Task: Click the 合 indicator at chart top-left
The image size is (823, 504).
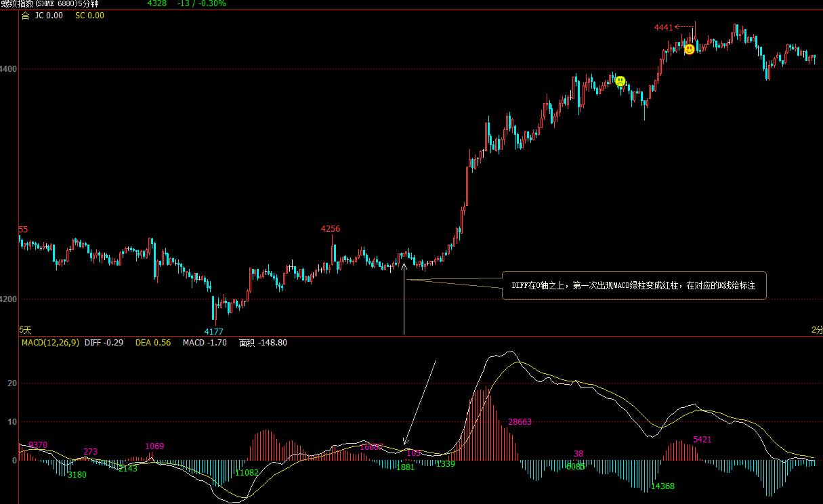Action: 26,16
